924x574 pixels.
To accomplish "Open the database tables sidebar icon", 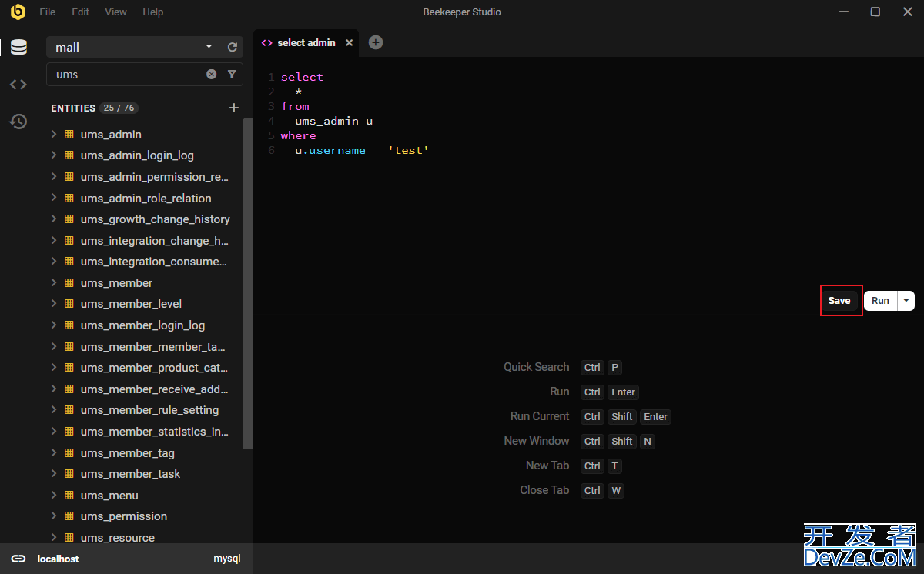I will (18, 48).
